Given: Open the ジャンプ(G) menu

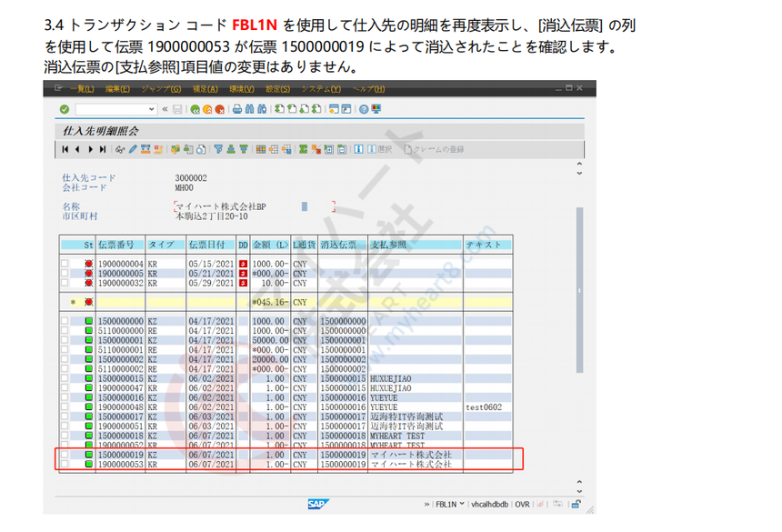Looking at the screenshot, I should [162, 89].
